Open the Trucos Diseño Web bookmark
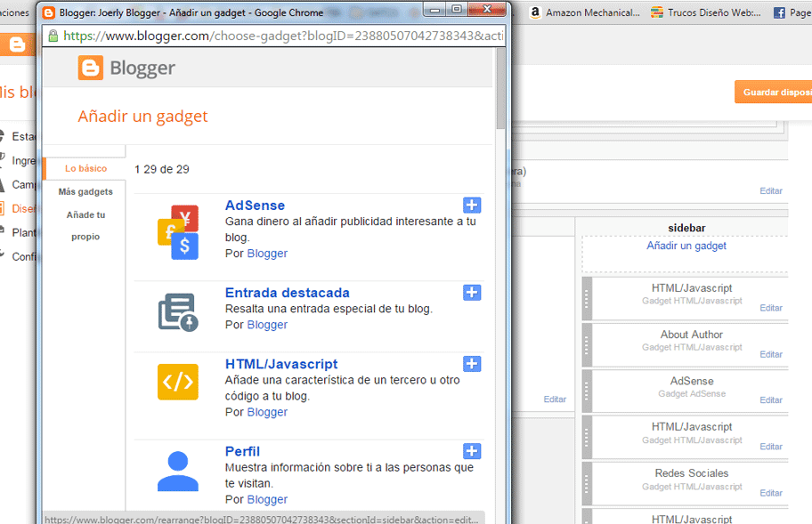 point(706,12)
